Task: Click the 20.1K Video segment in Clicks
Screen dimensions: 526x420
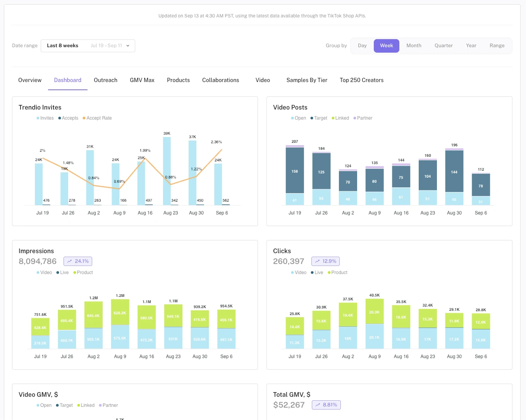Action: [x=375, y=337]
